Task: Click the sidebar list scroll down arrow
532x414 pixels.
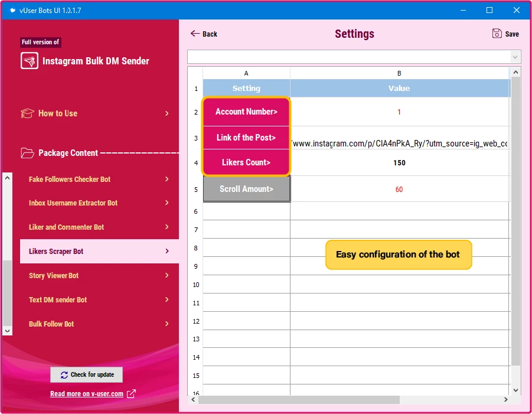Action: (x=8, y=331)
